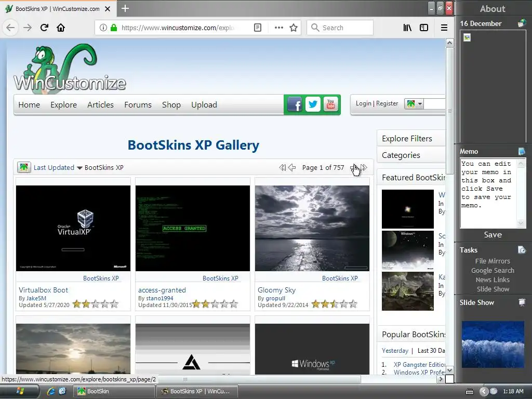The width and height of the screenshot is (532, 399).
Task: Click the Twitter bird icon
Action: pos(313,104)
